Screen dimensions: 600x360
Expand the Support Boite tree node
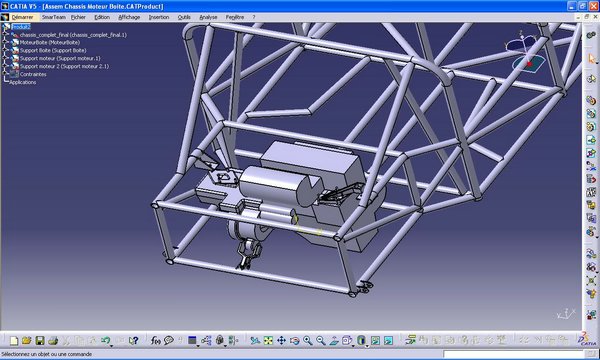point(5,50)
